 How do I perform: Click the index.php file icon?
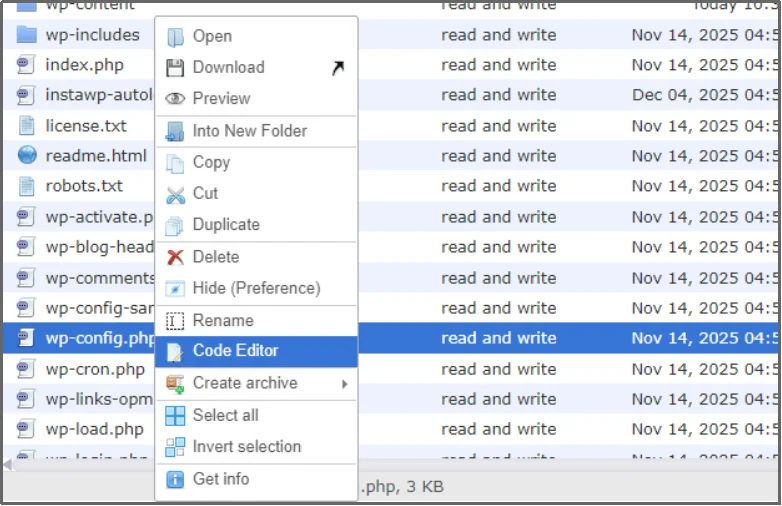click(x=26, y=65)
